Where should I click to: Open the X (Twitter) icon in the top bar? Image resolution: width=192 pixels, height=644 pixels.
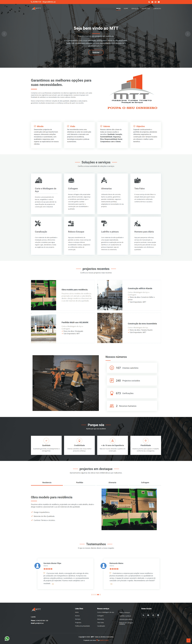(x=149, y=2)
